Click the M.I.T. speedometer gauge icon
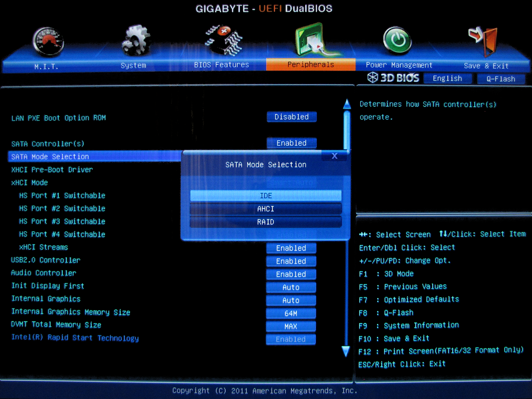This screenshot has width=532, height=399. coord(48,42)
